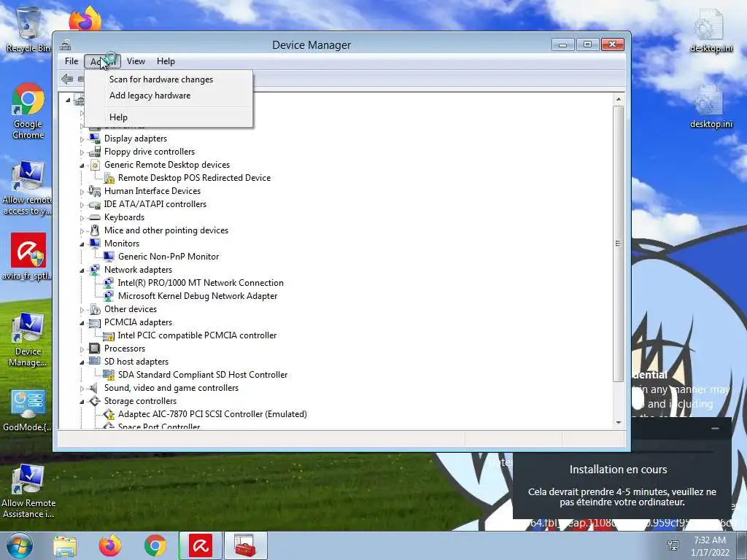The height and width of the screenshot is (560, 747).
Task: Click the Remote Desktop POS Redirected Device warning icon
Action: 109,178
